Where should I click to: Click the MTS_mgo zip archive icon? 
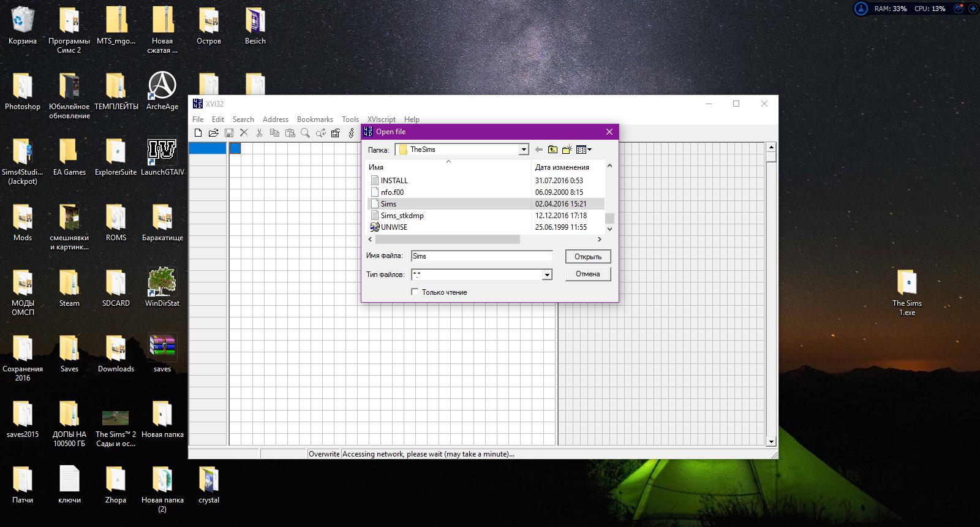click(x=116, y=26)
